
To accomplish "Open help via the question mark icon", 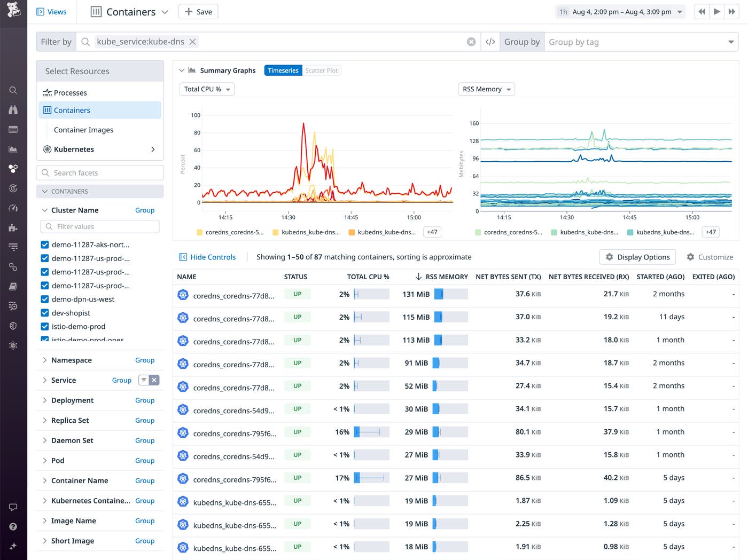I will coord(13,526).
